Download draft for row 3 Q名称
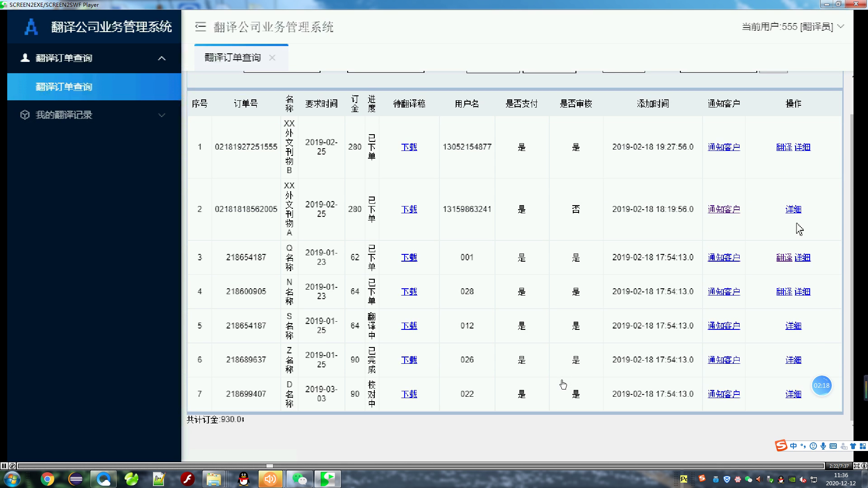The width and height of the screenshot is (868, 488). (x=409, y=257)
